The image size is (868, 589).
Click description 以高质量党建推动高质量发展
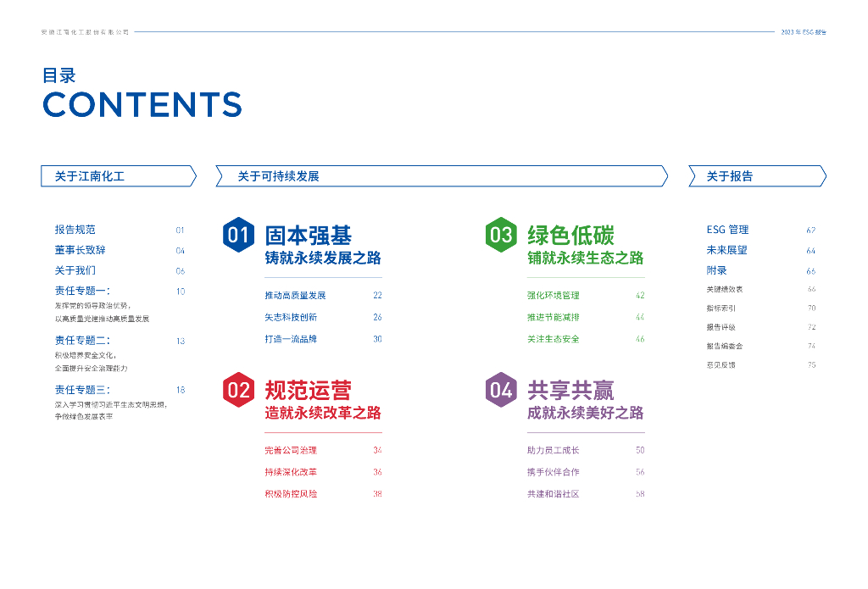click(102, 319)
